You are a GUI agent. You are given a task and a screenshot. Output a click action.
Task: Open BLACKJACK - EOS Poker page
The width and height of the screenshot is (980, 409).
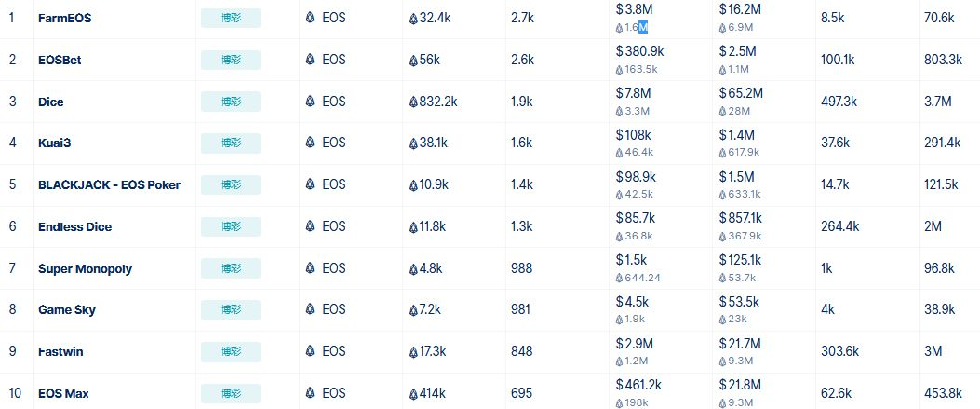(110, 185)
